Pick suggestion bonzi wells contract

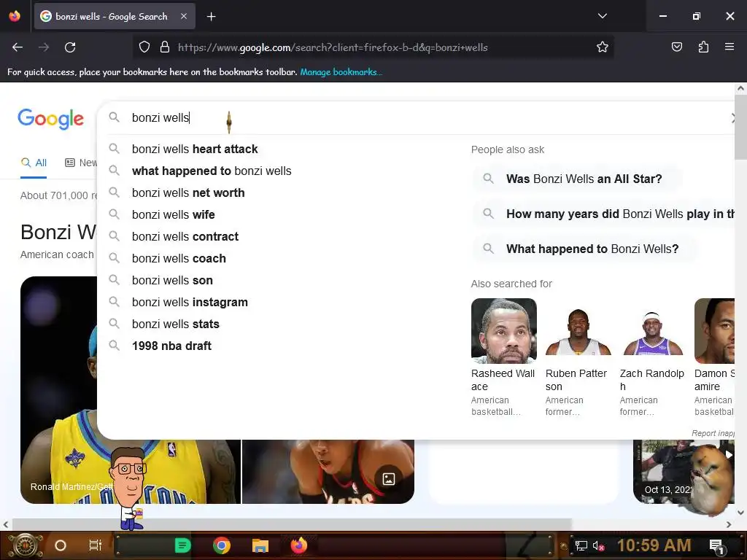185,237
